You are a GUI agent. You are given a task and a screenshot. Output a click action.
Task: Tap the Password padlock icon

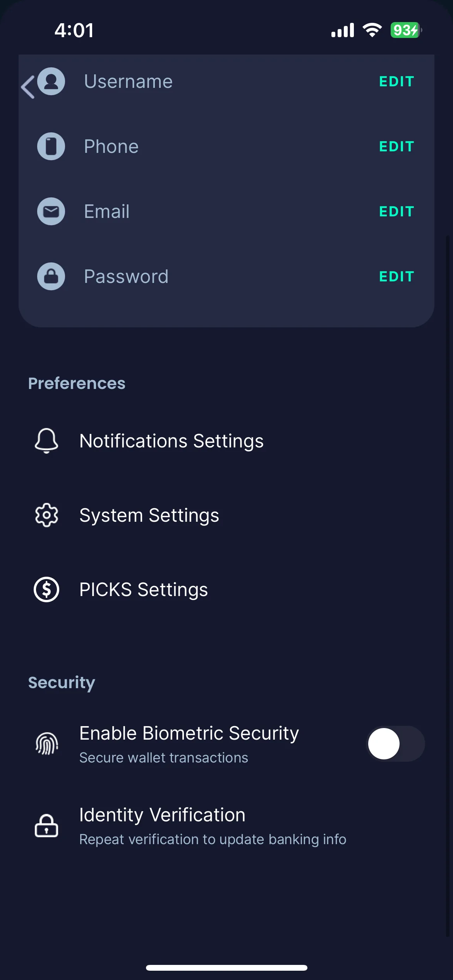click(51, 276)
